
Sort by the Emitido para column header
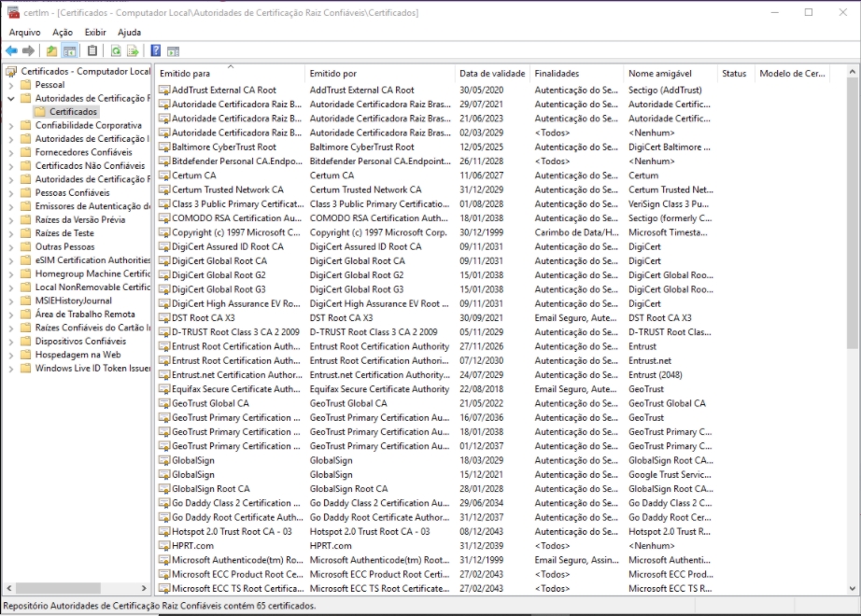pyautogui.click(x=230, y=73)
